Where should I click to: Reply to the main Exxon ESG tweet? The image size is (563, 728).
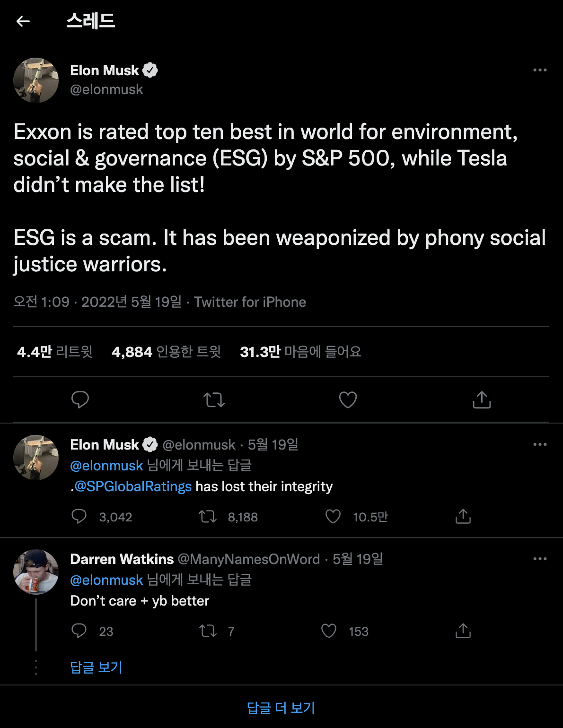tap(80, 400)
